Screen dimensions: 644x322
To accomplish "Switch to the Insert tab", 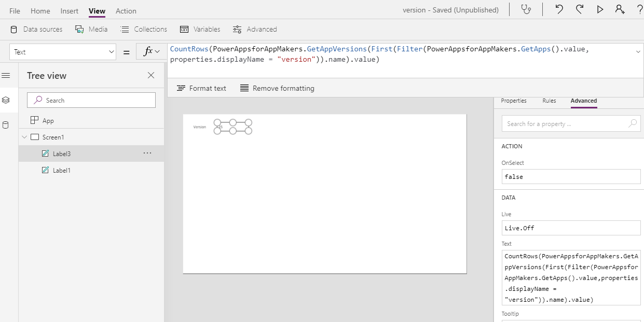I will coord(70,11).
